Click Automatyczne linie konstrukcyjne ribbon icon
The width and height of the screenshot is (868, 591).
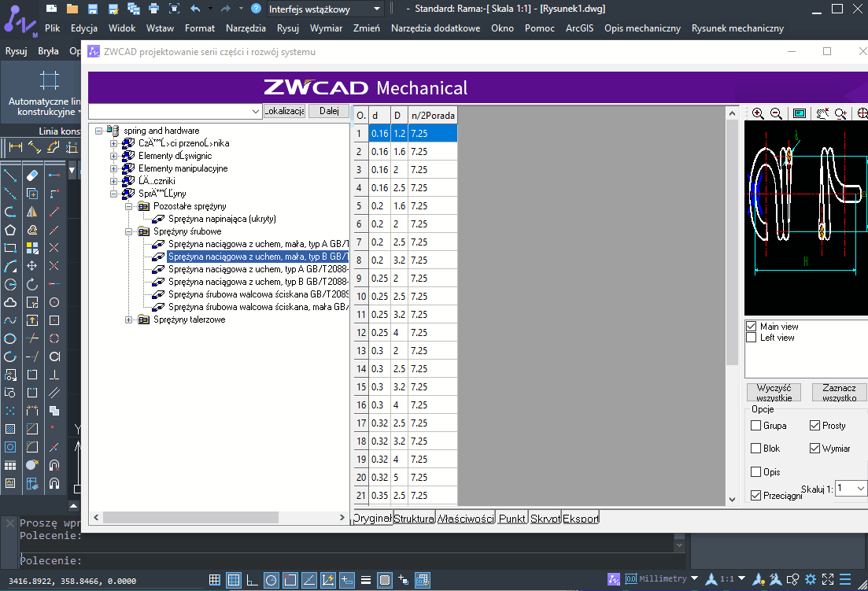coord(49,80)
